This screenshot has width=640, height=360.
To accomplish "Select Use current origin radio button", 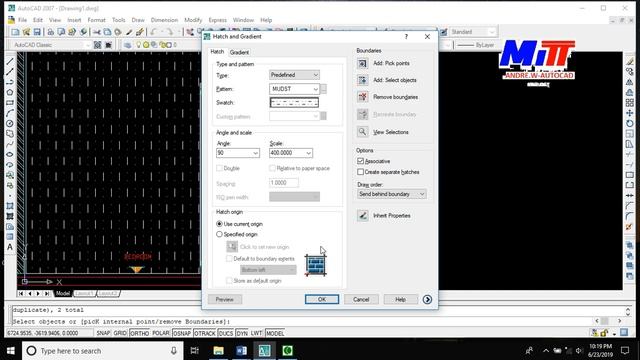I will (219, 224).
